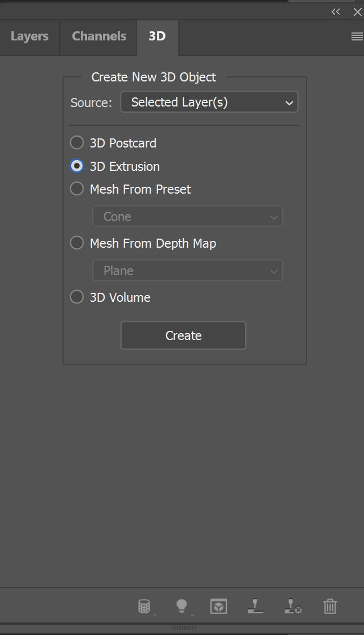Click the cancel print stamp icon
Screen dimensions: 364x635
click(x=293, y=607)
